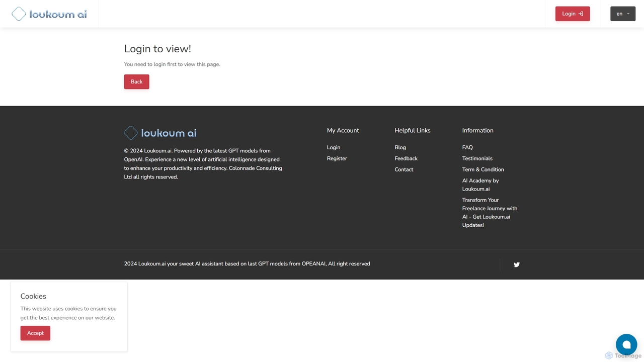Accept the cookies notice
This screenshot has height=362, width=644.
(35, 333)
